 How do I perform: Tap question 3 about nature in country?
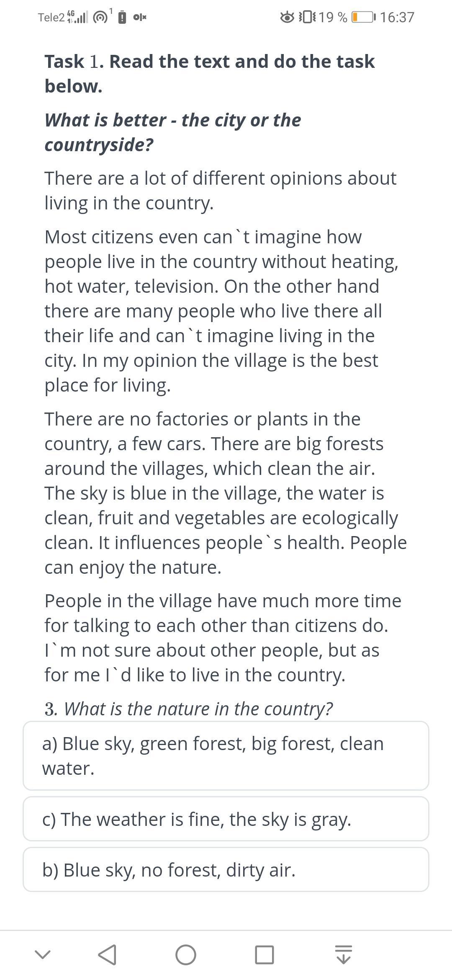point(189,709)
